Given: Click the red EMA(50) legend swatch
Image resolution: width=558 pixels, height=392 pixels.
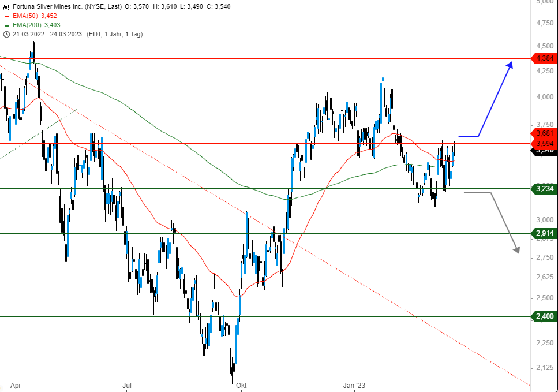Looking at the screenshot, I should click(6, 16).
